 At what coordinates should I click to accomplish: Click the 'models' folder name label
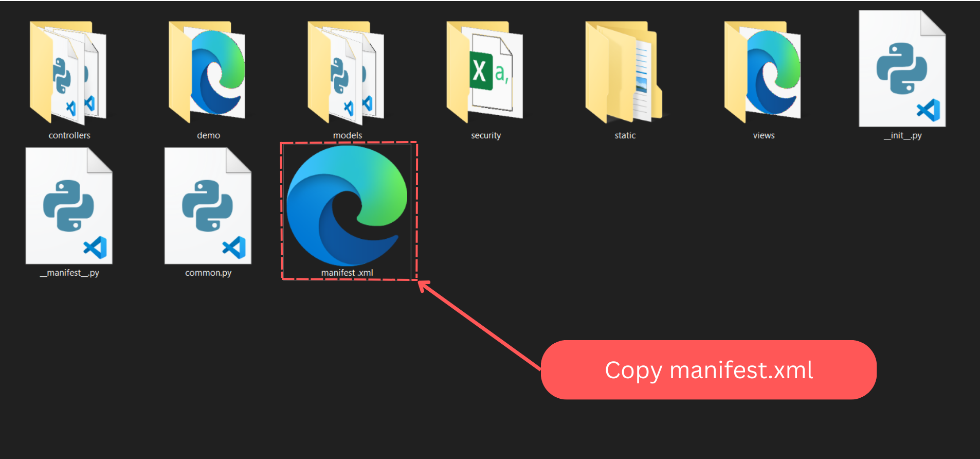click(348, 135)
